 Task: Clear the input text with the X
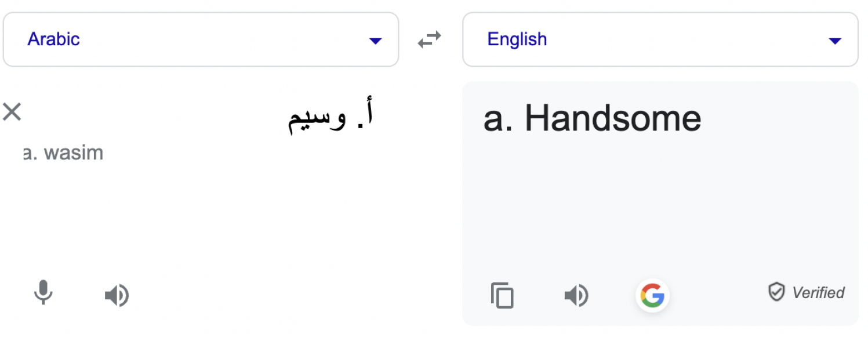tap(12, 112)
